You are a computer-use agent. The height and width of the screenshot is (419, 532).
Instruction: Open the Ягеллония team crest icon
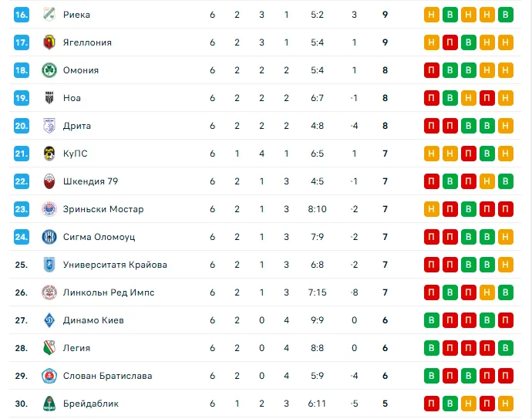[49, 42]
